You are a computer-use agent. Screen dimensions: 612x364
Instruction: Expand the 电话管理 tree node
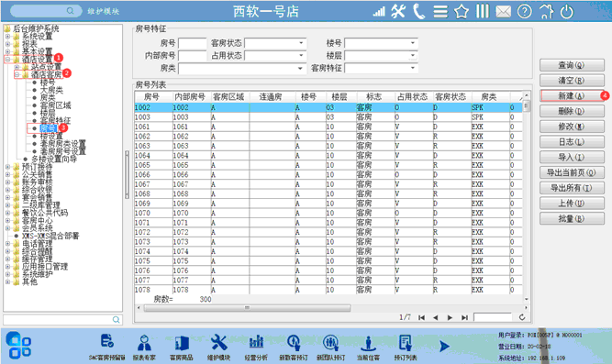[7, 244]
